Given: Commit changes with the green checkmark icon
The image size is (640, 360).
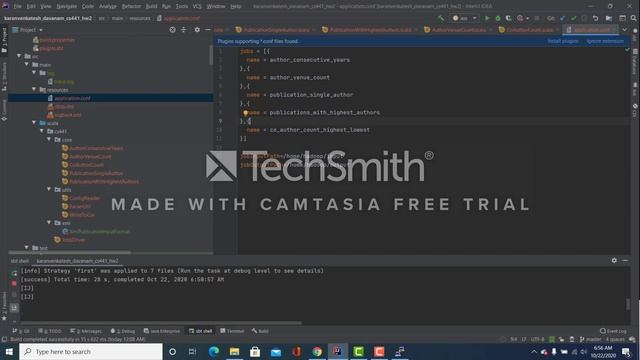Looking at the screenshot, I should (573, 18).
